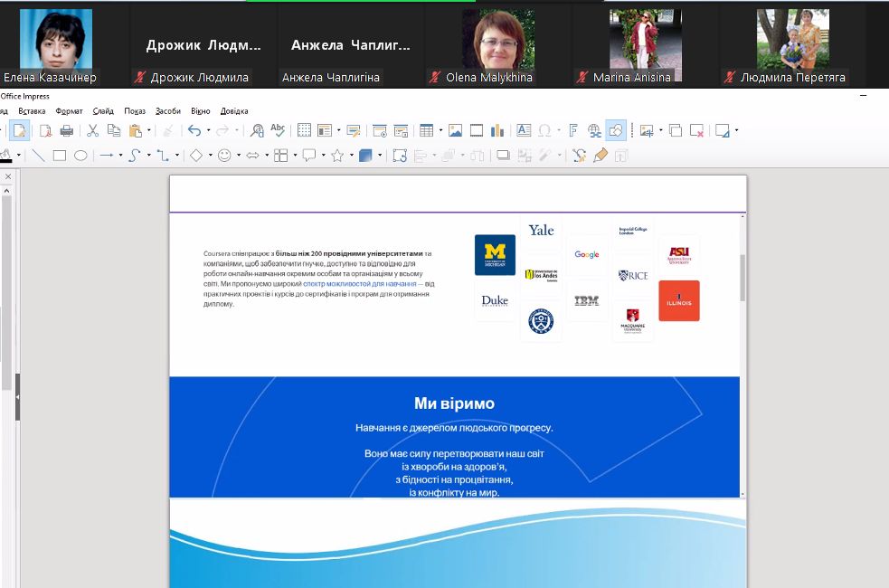Viewport: 889px width, 588px height.
Task: Toggle the glue points tool
Action: tap(601, 156)
